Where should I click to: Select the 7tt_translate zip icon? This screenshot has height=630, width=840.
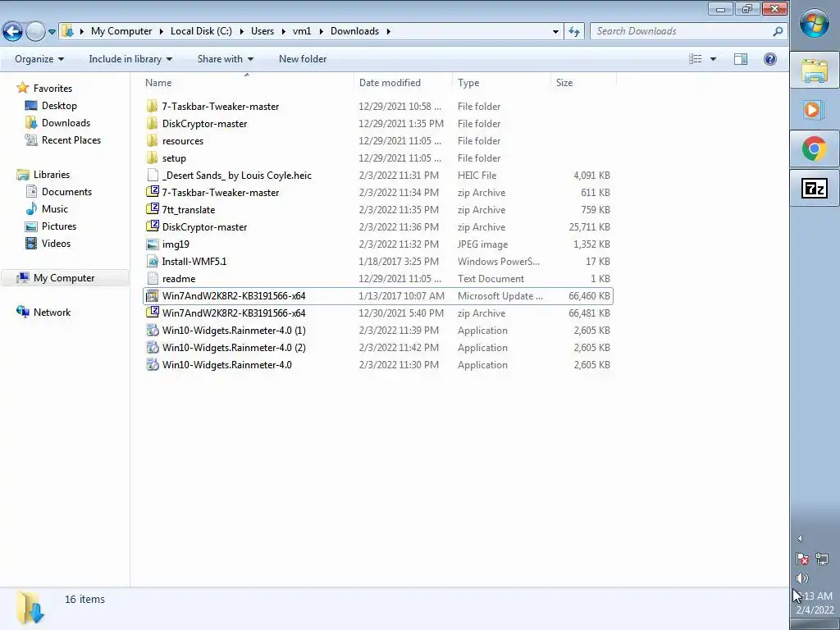click(152, 209)
